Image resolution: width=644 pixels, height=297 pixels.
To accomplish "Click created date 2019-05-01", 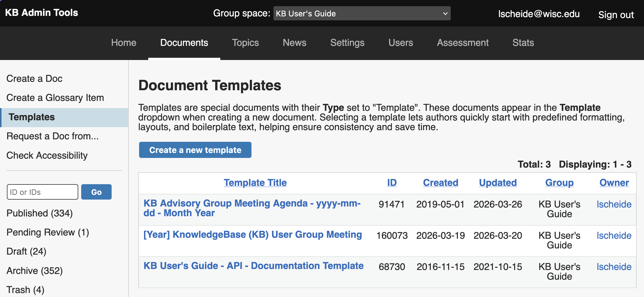I will (441, 204).
